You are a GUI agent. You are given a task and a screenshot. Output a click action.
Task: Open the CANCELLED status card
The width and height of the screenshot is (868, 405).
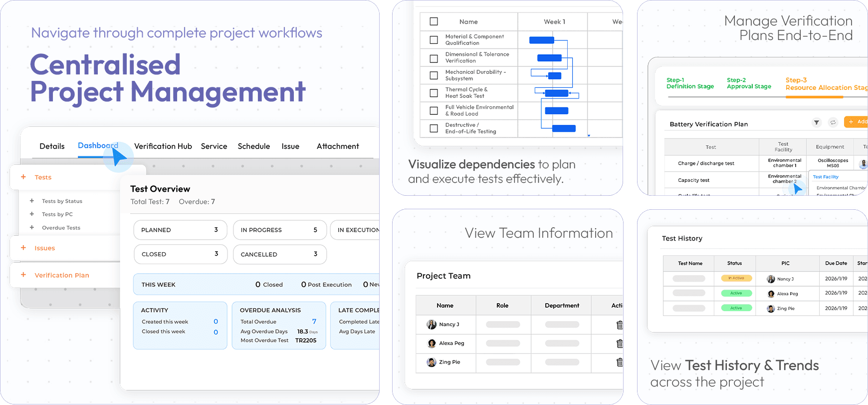[279, 254]
